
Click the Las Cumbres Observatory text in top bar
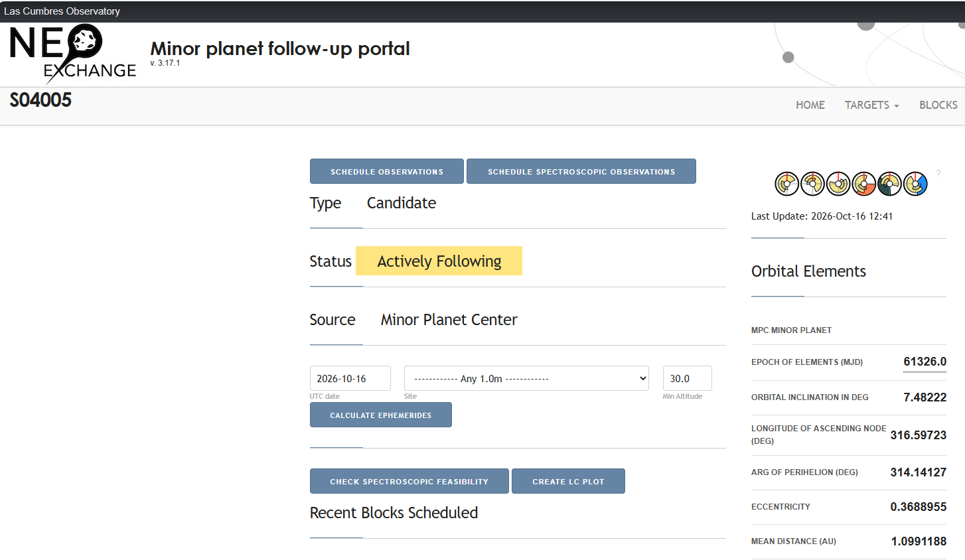click(x=62, y=11)
